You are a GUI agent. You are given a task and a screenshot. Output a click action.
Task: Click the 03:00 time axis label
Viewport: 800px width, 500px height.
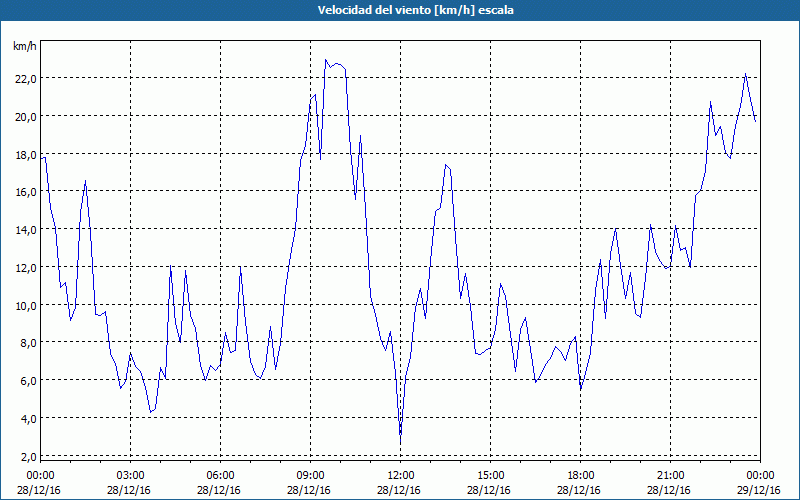[x=131, y=476]
